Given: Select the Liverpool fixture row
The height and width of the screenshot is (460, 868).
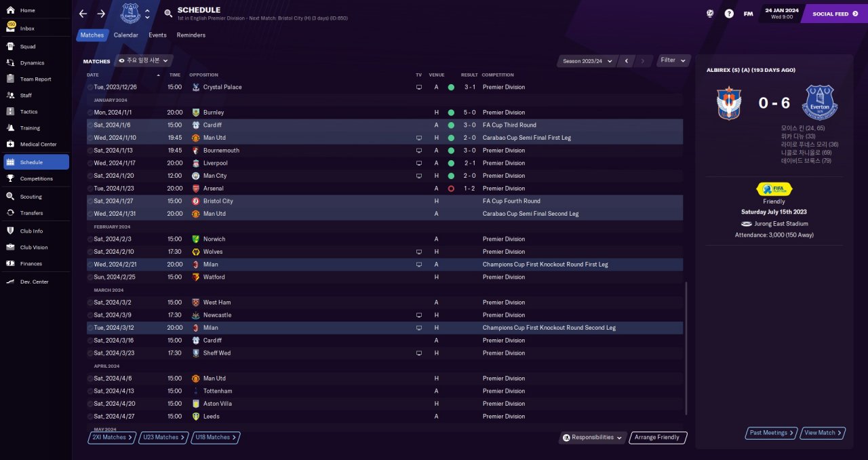Looking at the screenshot, I should tap(384, 164).
